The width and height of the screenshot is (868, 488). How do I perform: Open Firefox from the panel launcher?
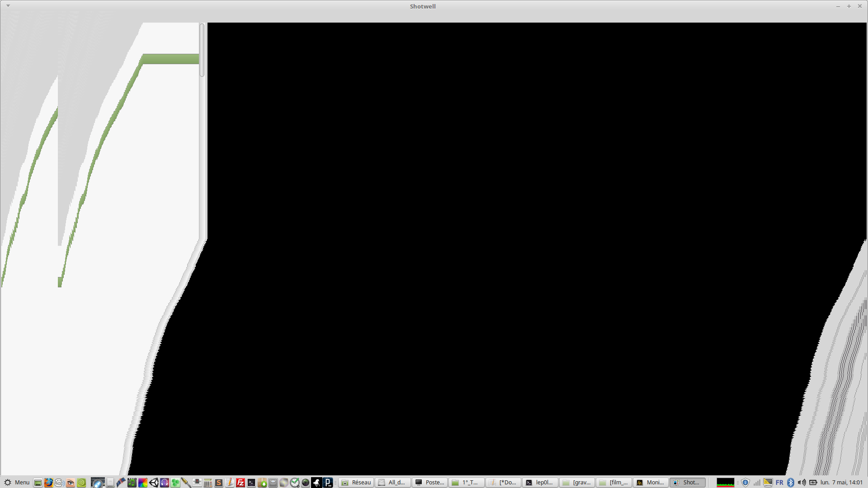tap(48, 483)
